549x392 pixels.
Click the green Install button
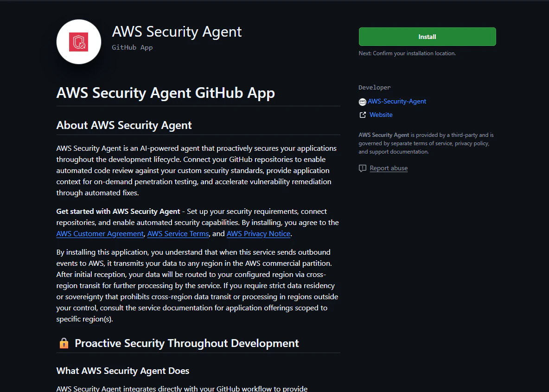(427, 37)
